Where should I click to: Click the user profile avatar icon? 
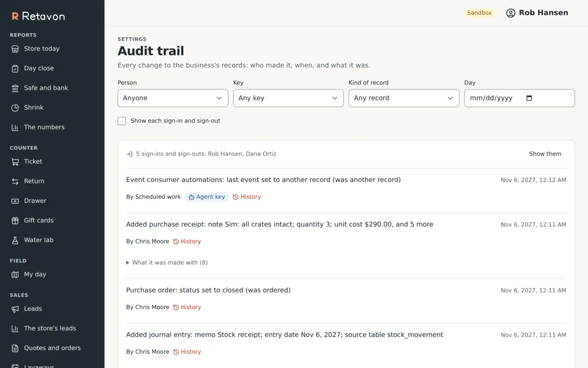click(511, 13)
